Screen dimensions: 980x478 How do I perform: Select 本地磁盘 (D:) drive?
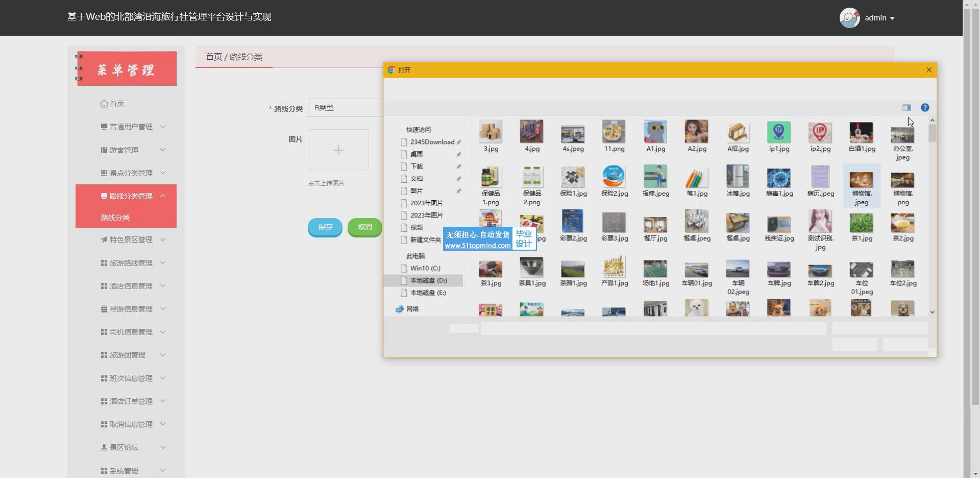click(x=424, y=280)
